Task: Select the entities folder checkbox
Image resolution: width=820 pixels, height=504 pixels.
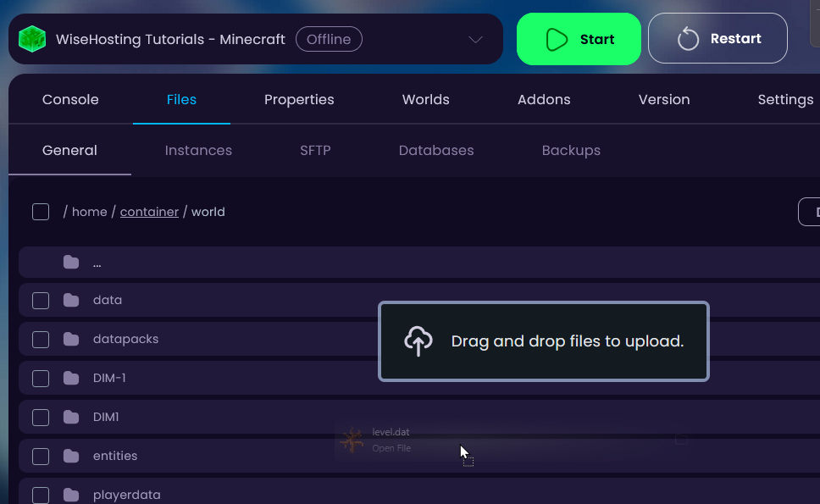Action: 41,457
